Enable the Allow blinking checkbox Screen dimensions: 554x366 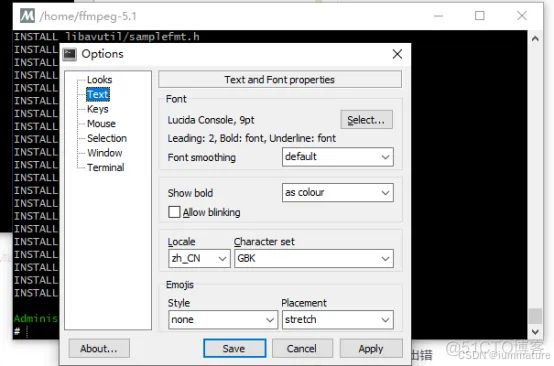174,212
